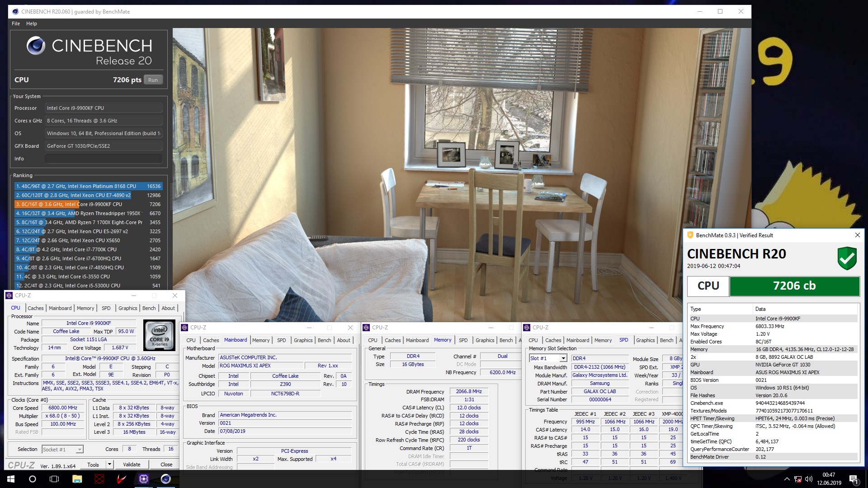This screenshot has width=868, height=488.
Task: Expand the Slot #1 memory slot dropdown
Action: click(x=563, y=358)
